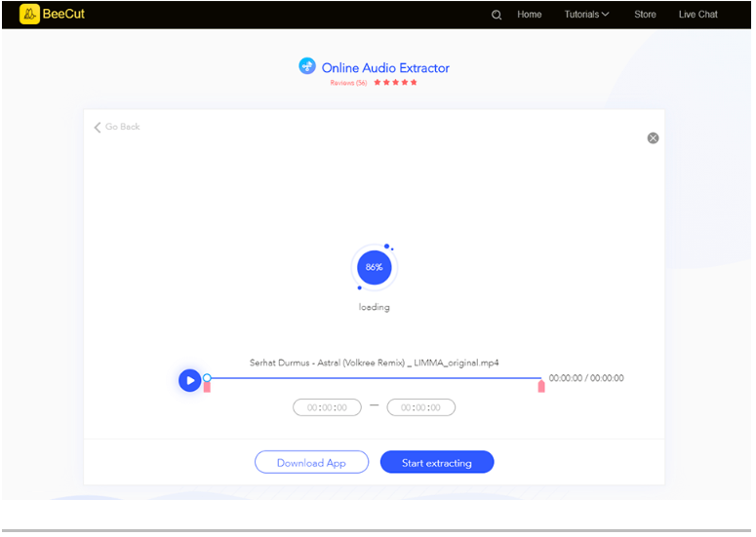The height and width of the screenshot is (537, 756).
Task: Click the Start extracting button
Action: (437, 462)
